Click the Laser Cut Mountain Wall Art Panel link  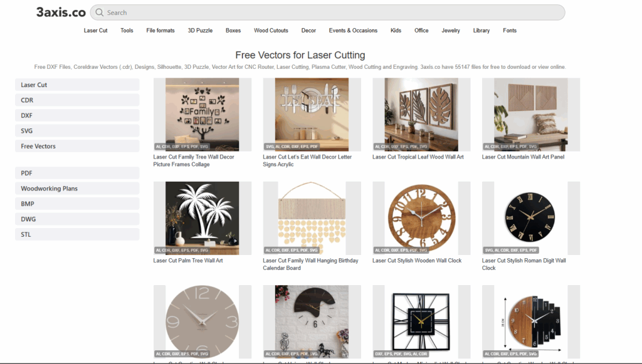tap(523, 157)
